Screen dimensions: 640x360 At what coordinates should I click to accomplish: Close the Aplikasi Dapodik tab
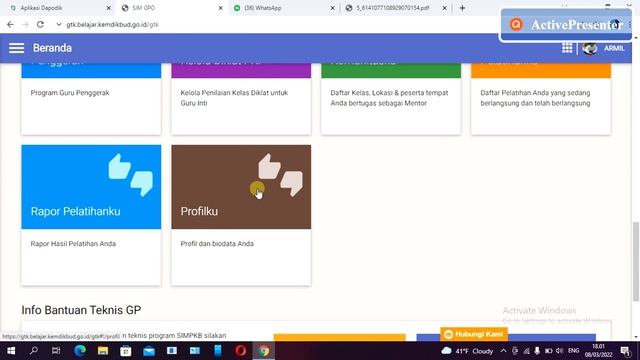click(x=108, y=8)
